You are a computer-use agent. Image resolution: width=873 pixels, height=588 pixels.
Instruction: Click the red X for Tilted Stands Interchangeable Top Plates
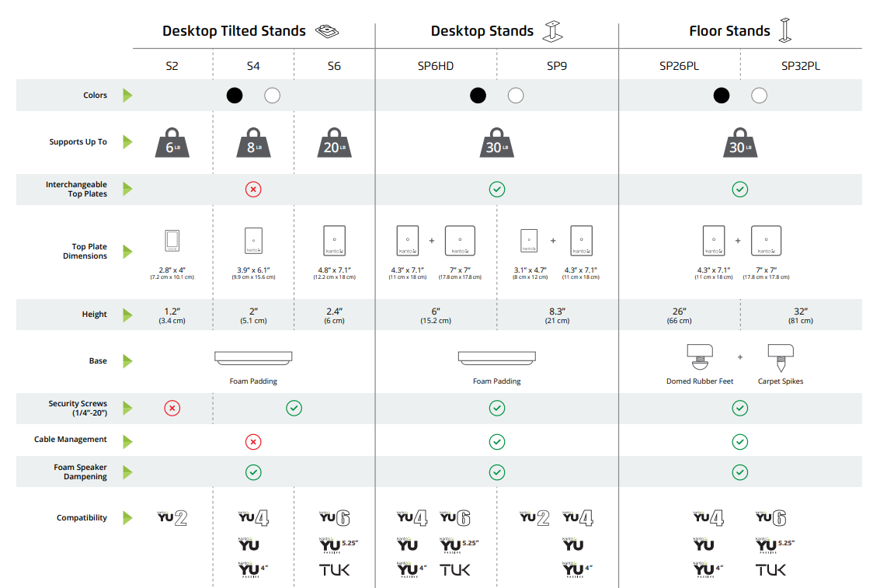tap(253, 190)
